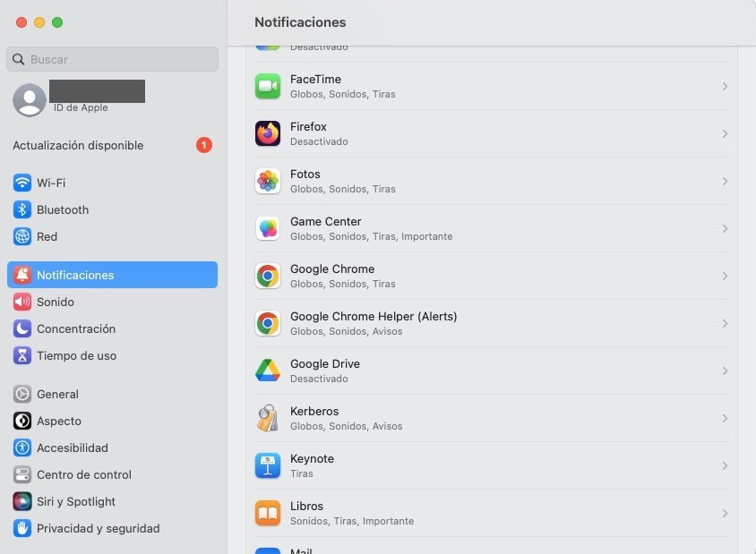This screenshot has width=756, height=554.
Task: Click the Accesibilidad icon in sidebar
Action: click(x=22, y=447)
